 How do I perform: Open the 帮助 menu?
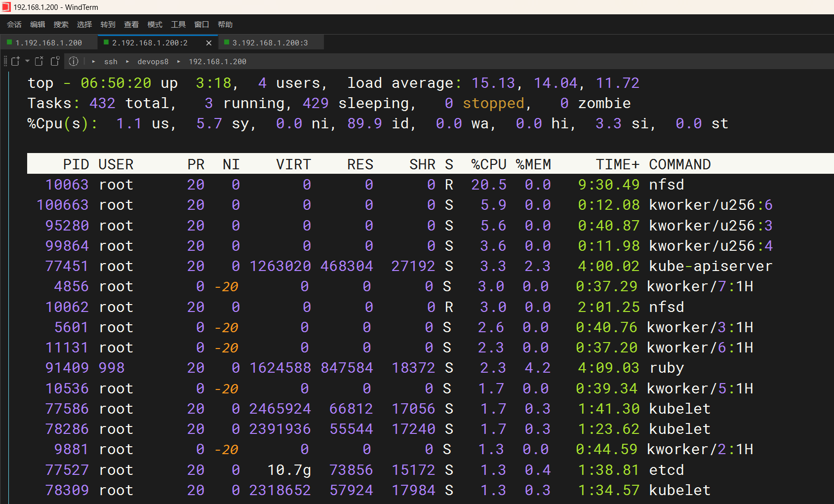(x=225, y=24)
